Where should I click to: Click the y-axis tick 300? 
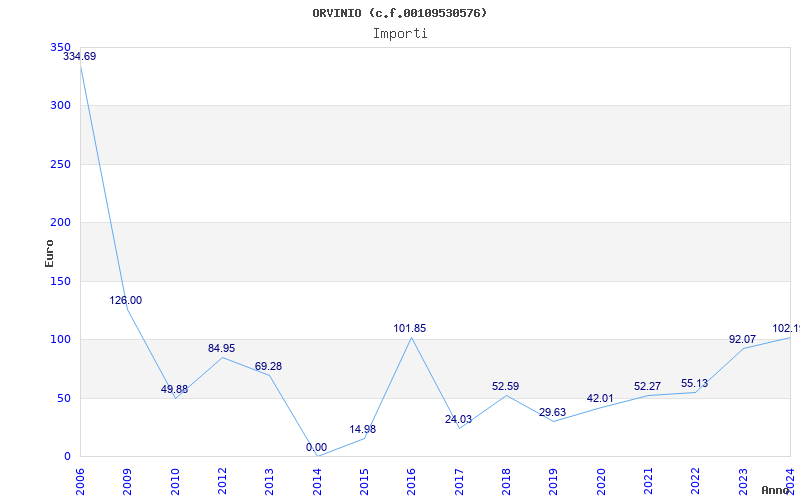[60, 106]
